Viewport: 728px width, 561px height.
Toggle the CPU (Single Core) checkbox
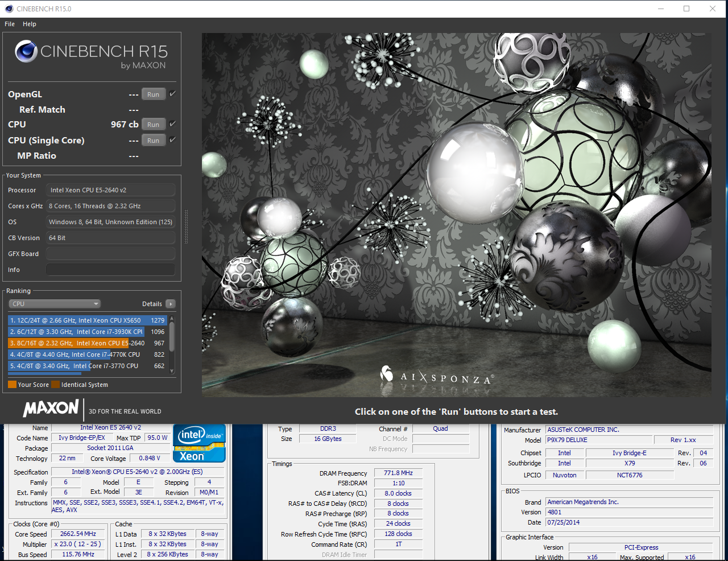[x=172, y=139]
